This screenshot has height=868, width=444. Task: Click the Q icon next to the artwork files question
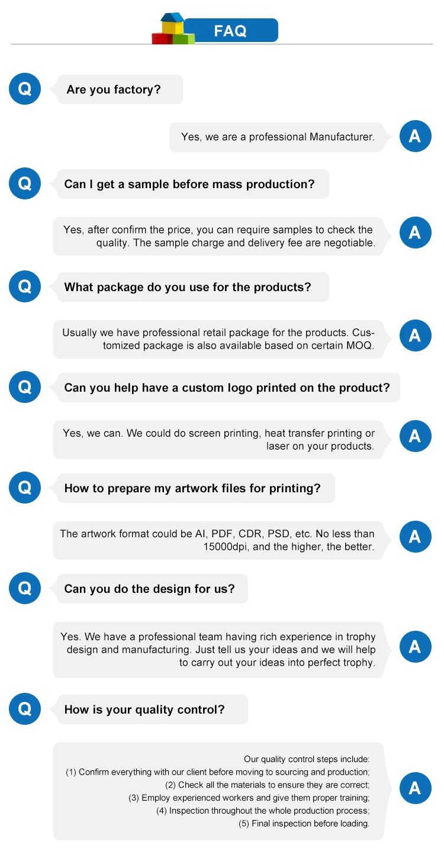click(x=25, y=488)
